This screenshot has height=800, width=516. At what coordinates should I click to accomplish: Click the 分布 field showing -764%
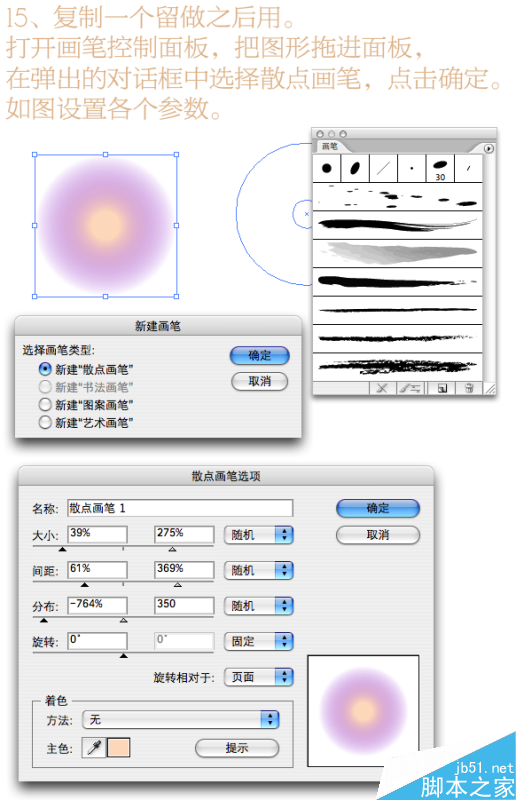pyautogui.click(x=97, y=606)
